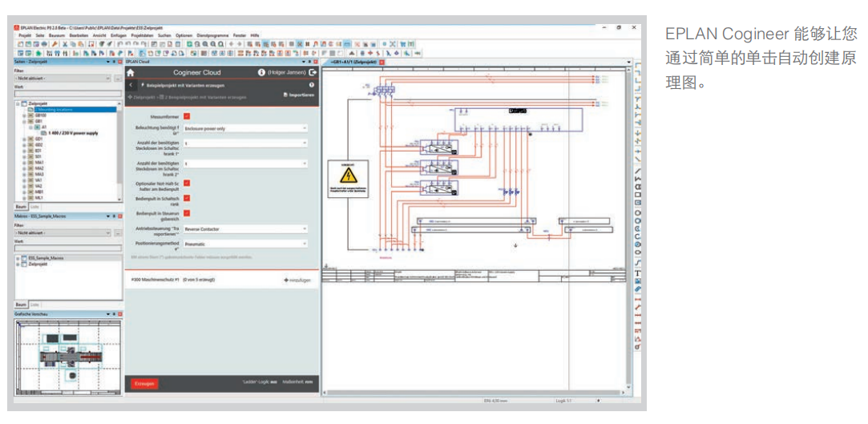Open the Optionen menu
Viewport: 868px width, 424px height.
tap(184, 35)
